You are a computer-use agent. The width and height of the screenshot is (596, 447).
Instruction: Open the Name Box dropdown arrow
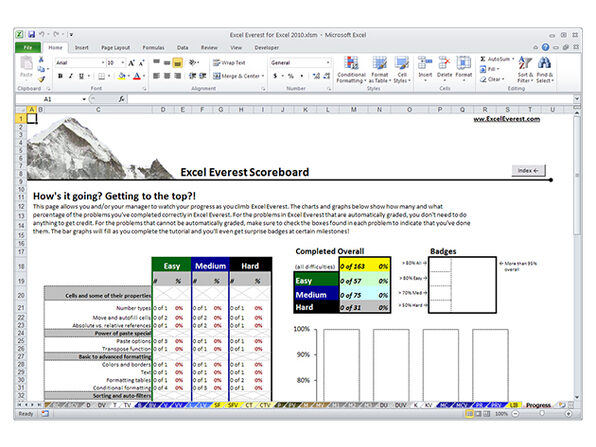(x=84, y=99)
